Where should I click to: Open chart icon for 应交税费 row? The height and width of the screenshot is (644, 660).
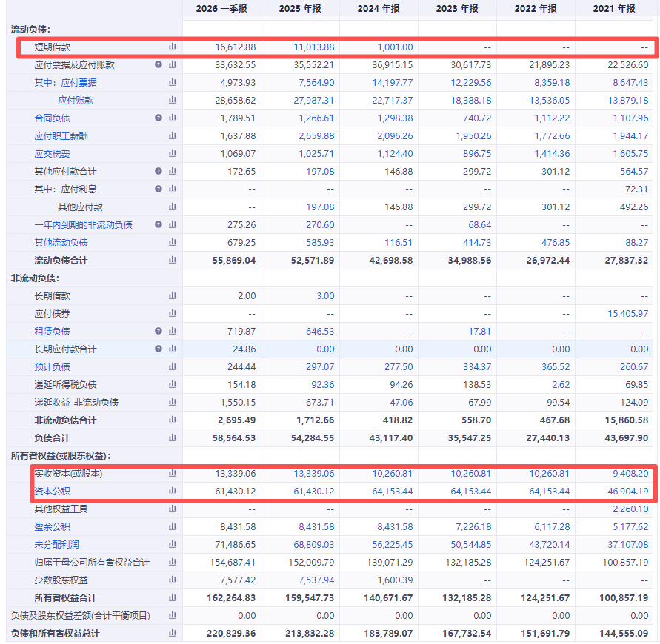tap(172, 153)
